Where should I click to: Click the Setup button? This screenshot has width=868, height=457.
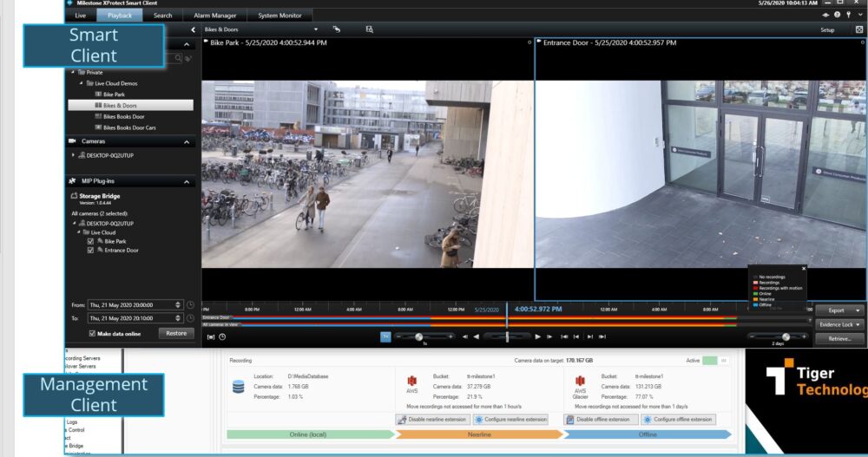[x=827, y=29]
